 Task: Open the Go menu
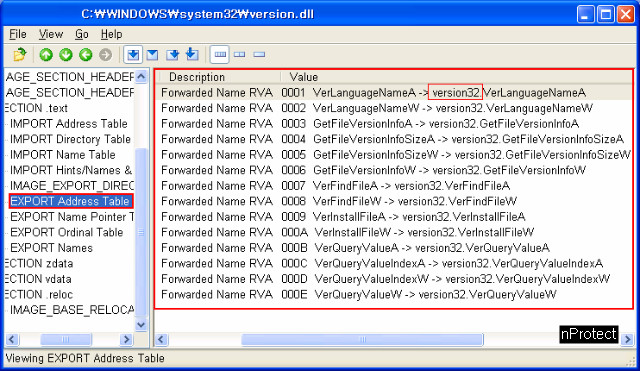pos(82,34)
